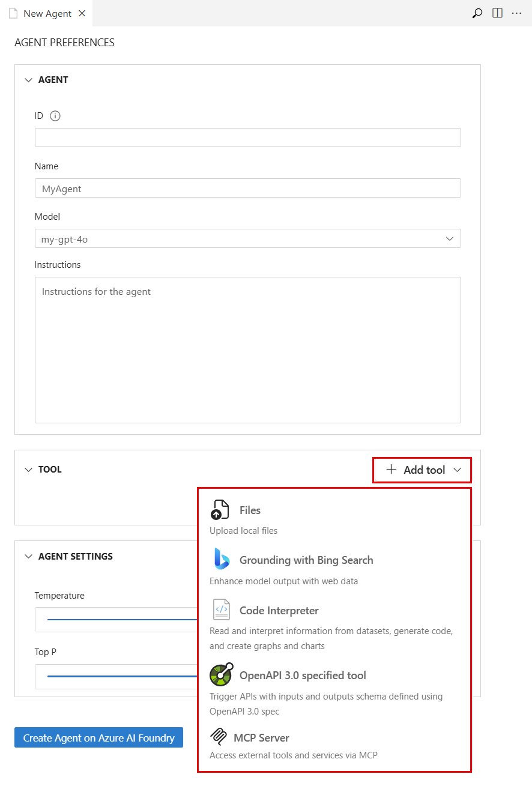
Task: Click the split editor icon
Action: click(497, 13)
